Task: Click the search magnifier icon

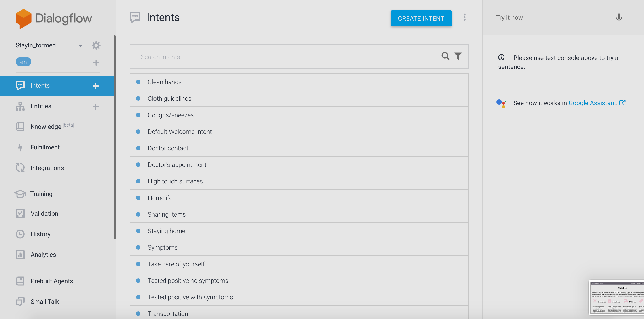Action: coord(445,56)
